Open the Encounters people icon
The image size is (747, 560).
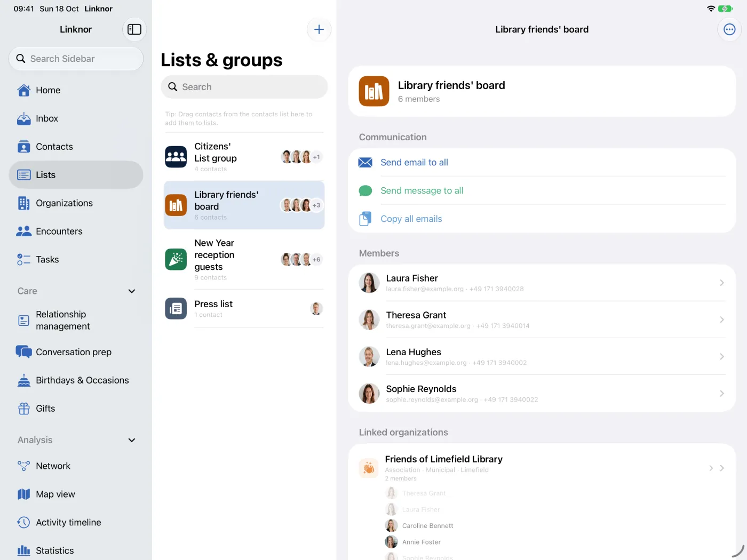[x=24, y=231]
